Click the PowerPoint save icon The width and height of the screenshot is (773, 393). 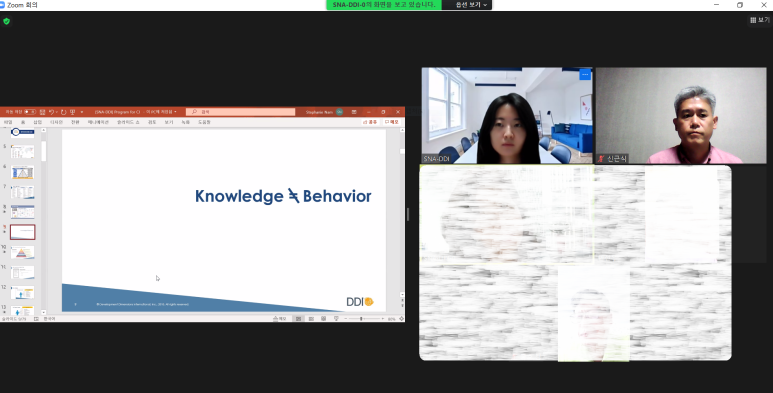click(x=42, y=112)
